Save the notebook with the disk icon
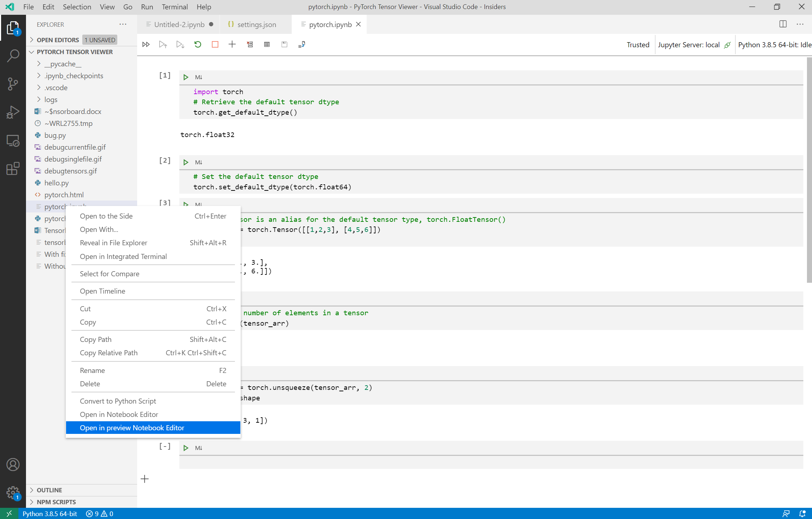Viewport: 812px width, 519px height. tap(284, 44)
